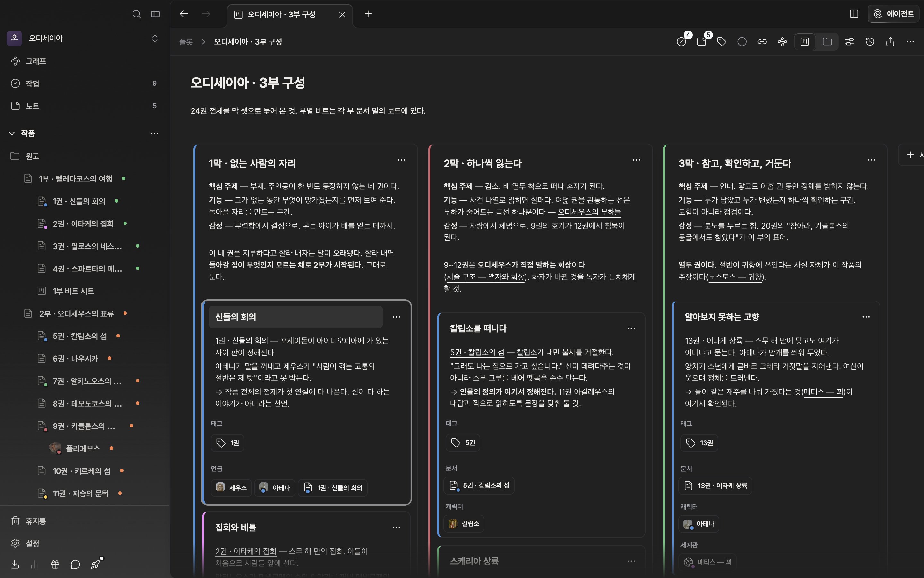Screen dimensions: 924x578
Task: Open 휴지통 trash
Action: [85, 521]
